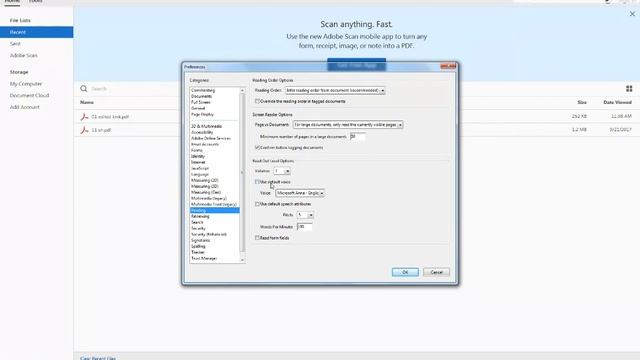This screenshot has height=360, width=640.
Task: Open My Computer under Storage
Action: pyautogui.click(x=26, y=84)
